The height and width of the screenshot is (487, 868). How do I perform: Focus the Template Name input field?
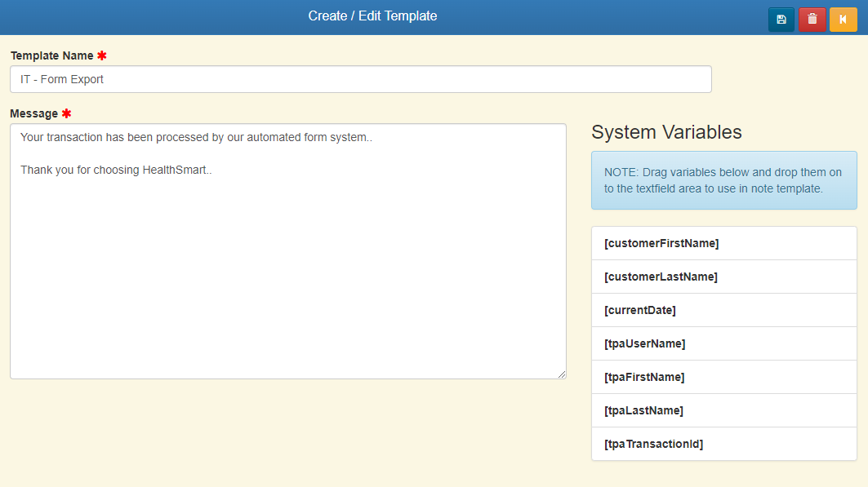(360, 79)
